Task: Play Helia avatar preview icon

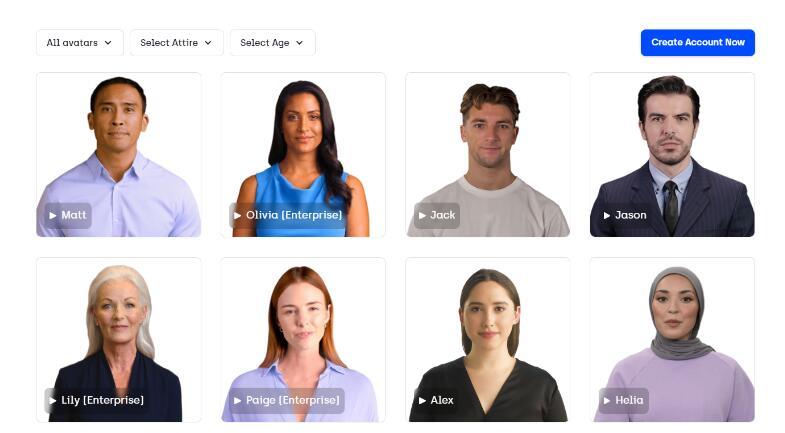Action: point(607,400)
